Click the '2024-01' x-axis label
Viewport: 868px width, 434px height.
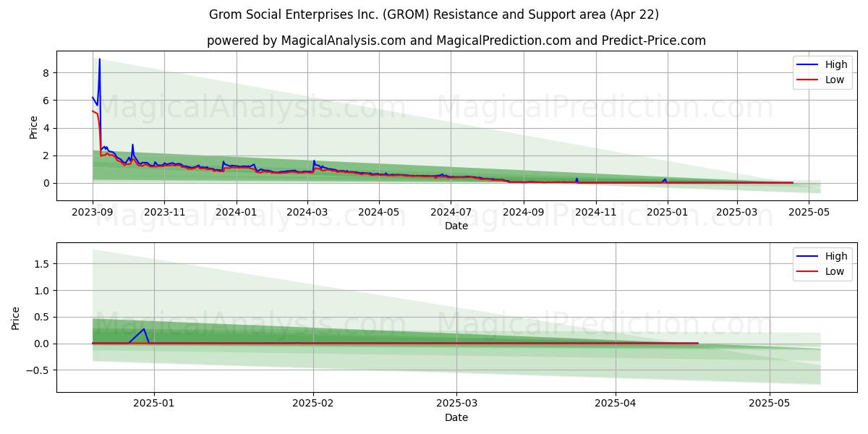(x=236, y=212)
